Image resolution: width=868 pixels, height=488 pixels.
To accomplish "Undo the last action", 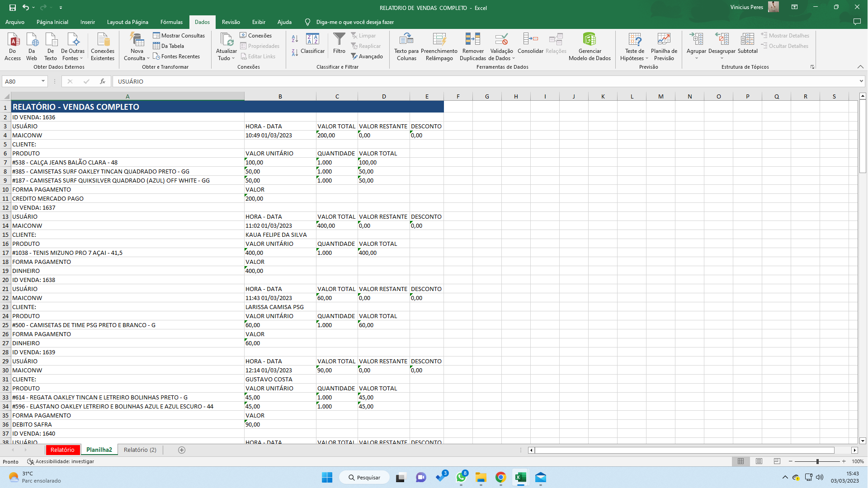I will (26, 7).
